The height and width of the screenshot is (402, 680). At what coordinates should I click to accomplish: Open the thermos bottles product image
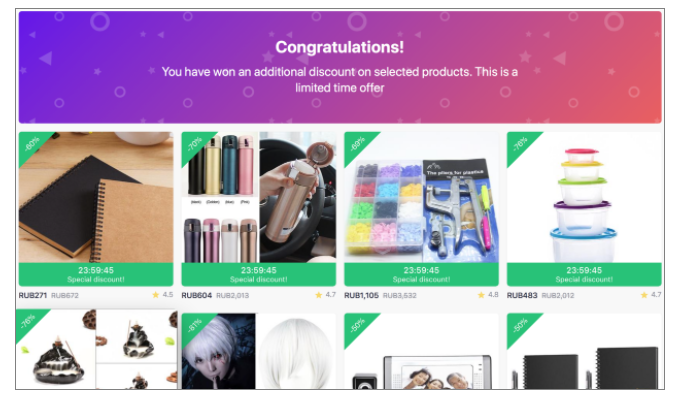pyautogui.click(x=258, y=197)
